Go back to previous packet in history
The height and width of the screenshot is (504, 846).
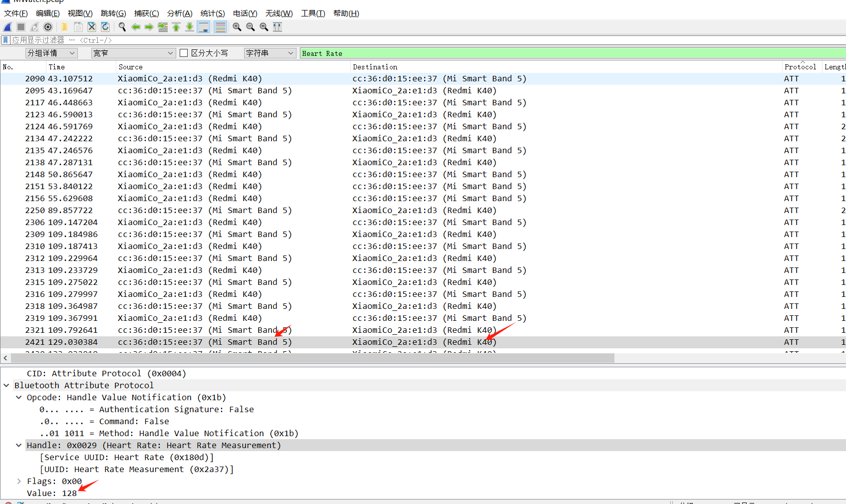point(136,27)
